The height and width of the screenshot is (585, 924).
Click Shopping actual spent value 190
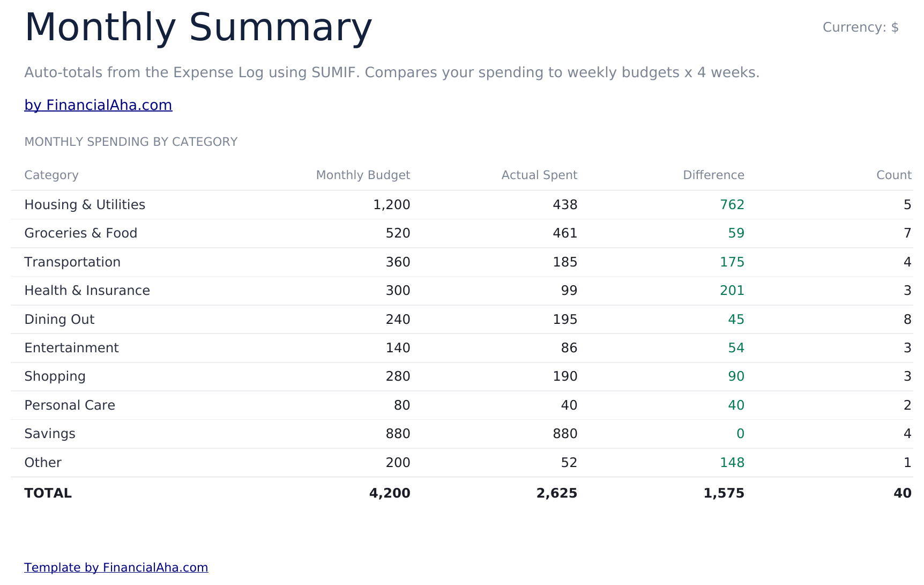[565, 376]
